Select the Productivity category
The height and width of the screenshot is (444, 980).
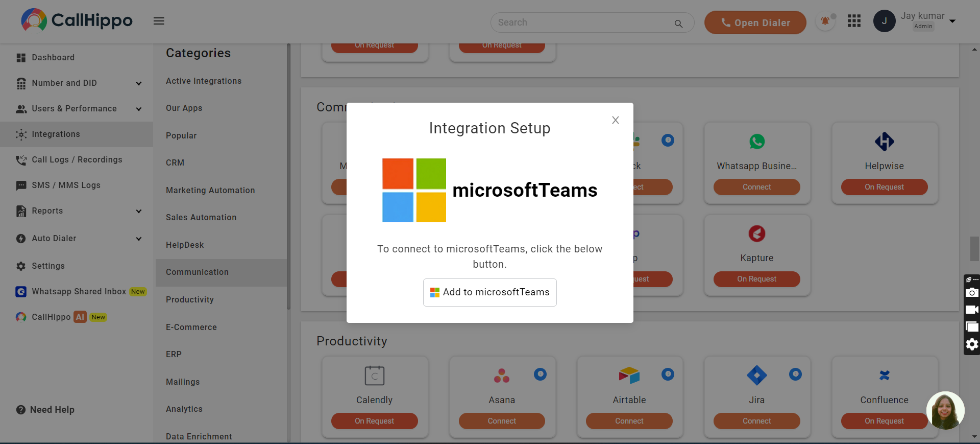190,300
